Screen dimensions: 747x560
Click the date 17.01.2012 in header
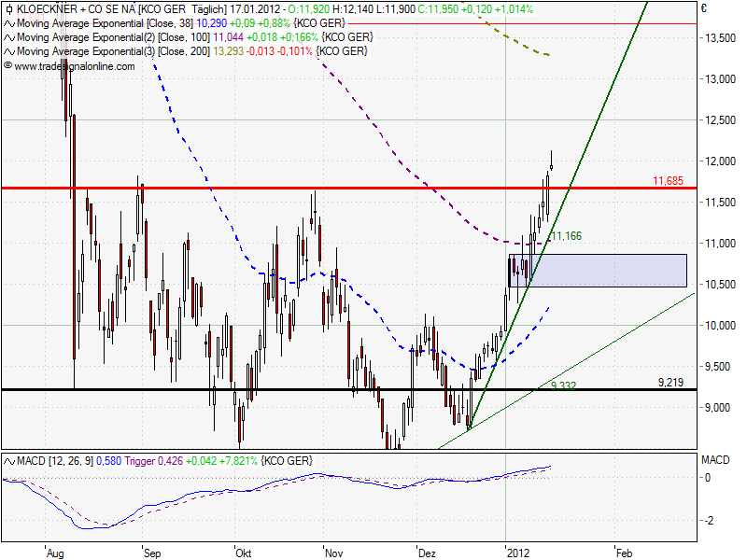click(255, 9)
